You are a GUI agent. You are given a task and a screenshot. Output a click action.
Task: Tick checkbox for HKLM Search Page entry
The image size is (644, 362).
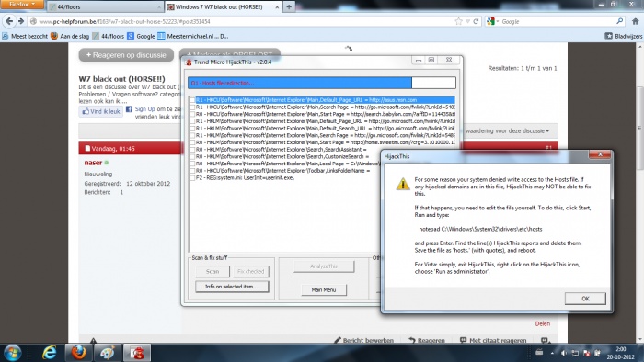click(192, 135)
